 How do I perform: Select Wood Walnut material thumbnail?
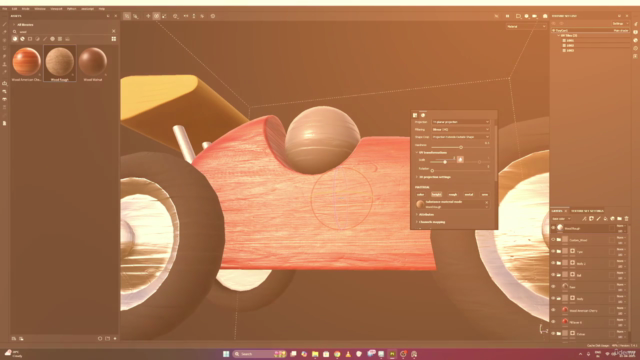[x=93, y=64]
